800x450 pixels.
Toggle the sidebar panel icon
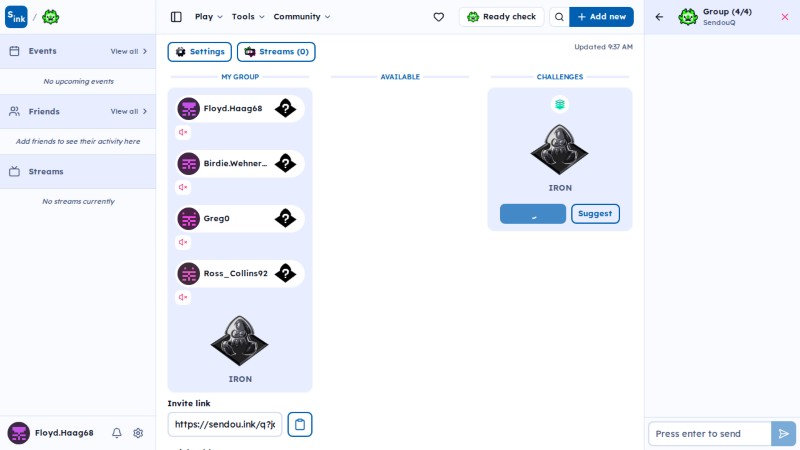[x=176, y=17]
